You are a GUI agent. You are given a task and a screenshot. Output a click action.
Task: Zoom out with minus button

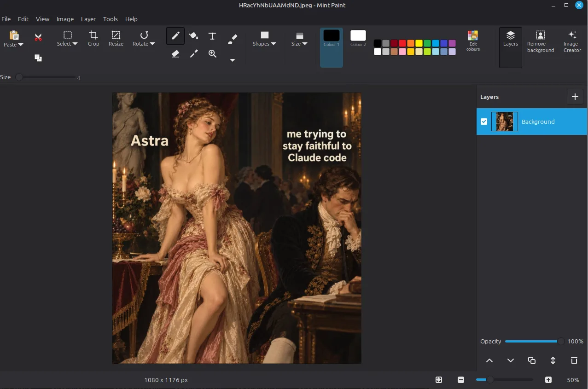click(461, 380)
